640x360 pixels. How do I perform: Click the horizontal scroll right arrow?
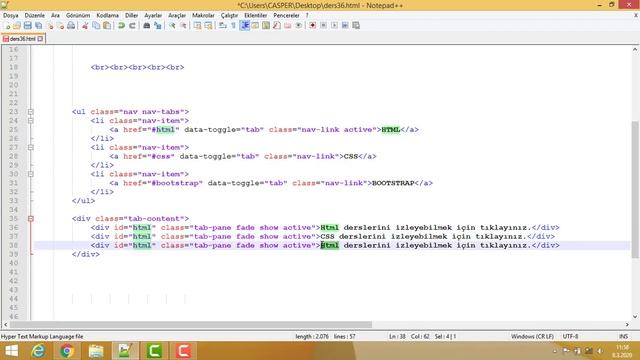pyautogui.click(x=627, y=324)
